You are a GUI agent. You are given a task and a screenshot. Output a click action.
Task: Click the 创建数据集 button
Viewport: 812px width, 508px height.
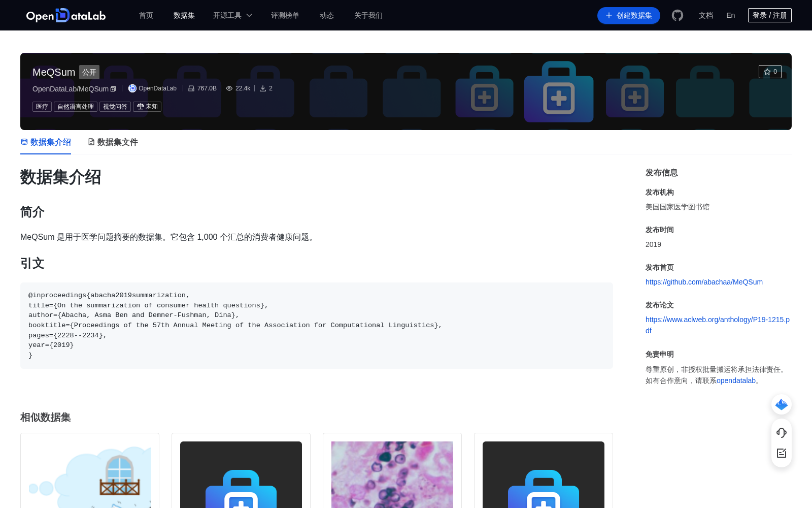629,15
